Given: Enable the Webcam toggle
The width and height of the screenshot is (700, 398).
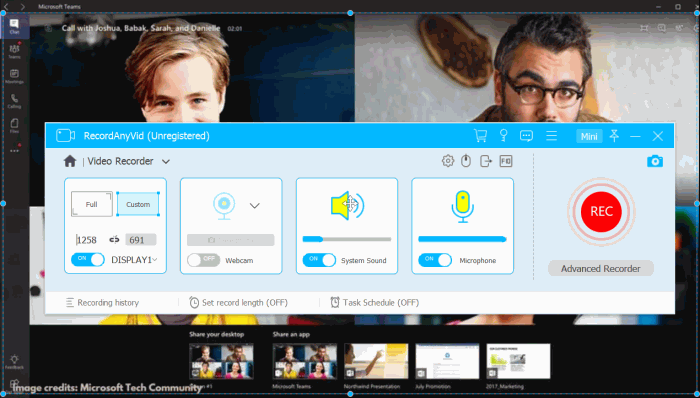Looking at the screenshot, I should [204, 260].
